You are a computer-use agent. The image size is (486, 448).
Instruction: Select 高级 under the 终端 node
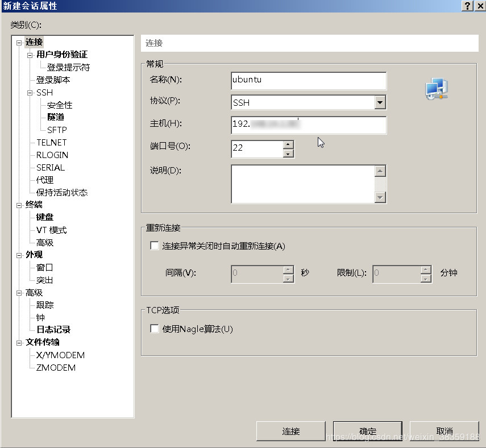coord(45,242)
